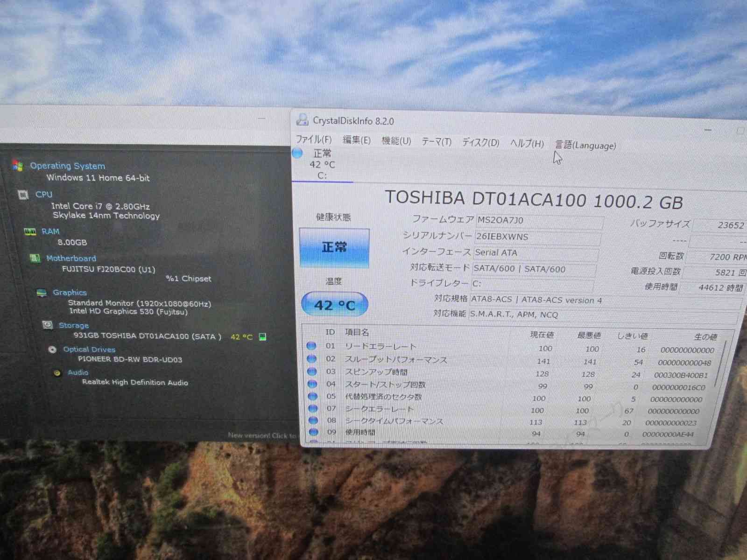The height and width of the screenshot is (560, 747).
Task: Click the TOSHIBA DT01ACA100 1000.2 GB title
Action: tap(534, 200)
